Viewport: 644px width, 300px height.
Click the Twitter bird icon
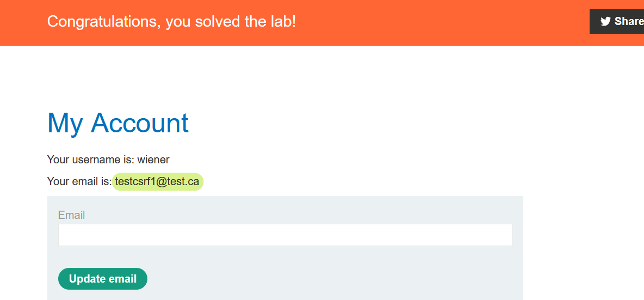[605, 22]
